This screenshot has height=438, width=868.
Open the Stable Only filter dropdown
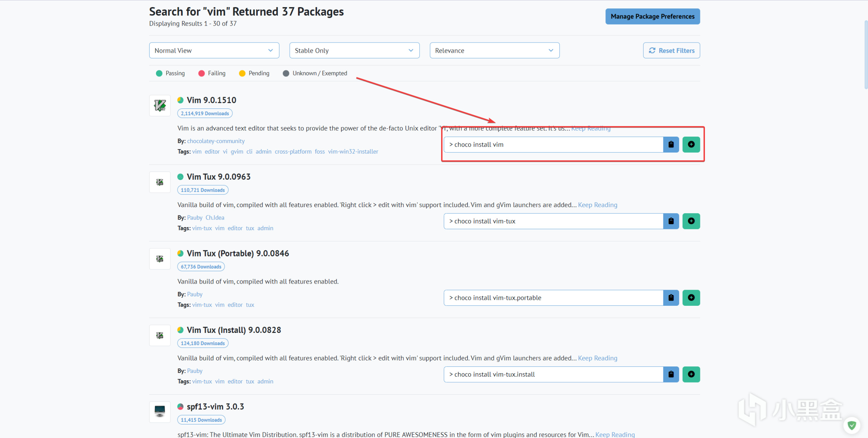tap(354, 50)
